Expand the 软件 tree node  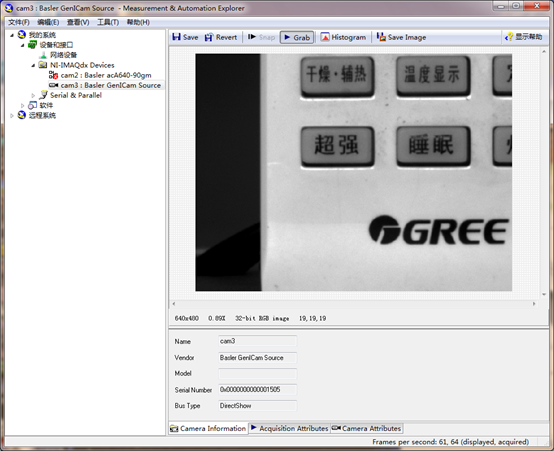(23, 105)
